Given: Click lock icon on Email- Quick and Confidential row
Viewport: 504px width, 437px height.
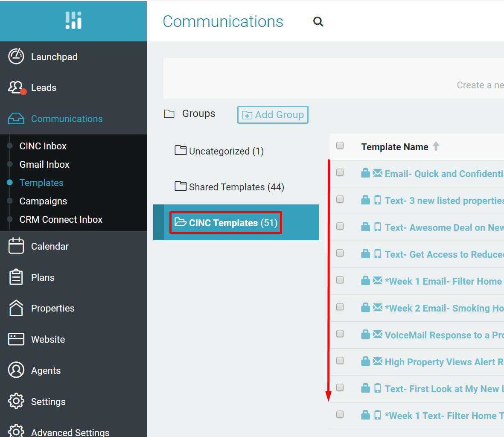Looking at the screenshot, I should coord(365,173).
